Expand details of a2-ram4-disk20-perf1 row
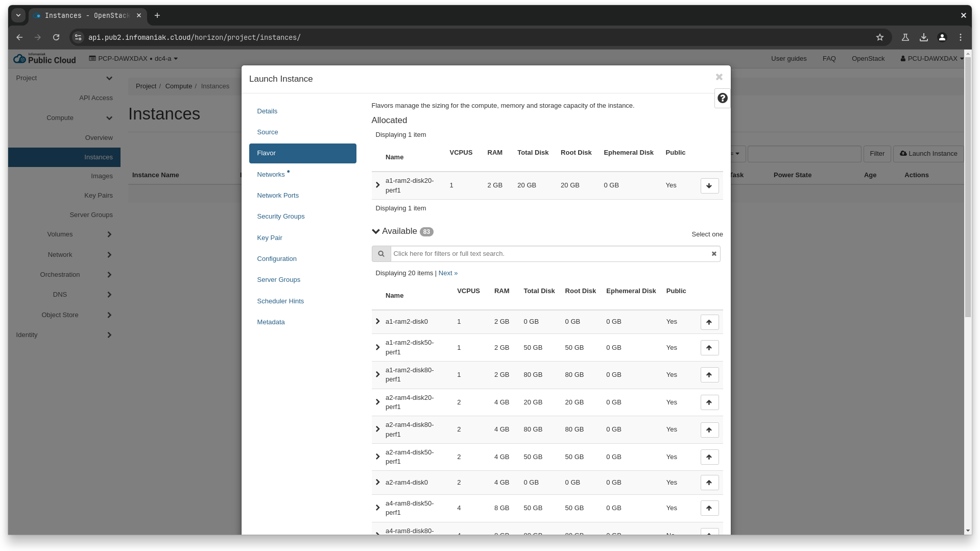The width and height of the screenshot is (980, 551). coord(377,402)
